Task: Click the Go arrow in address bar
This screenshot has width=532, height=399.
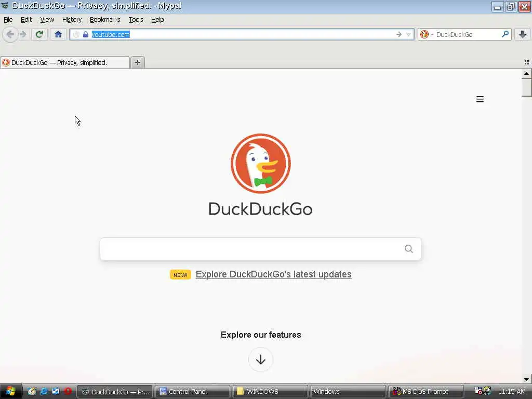Action: (399, 34)
